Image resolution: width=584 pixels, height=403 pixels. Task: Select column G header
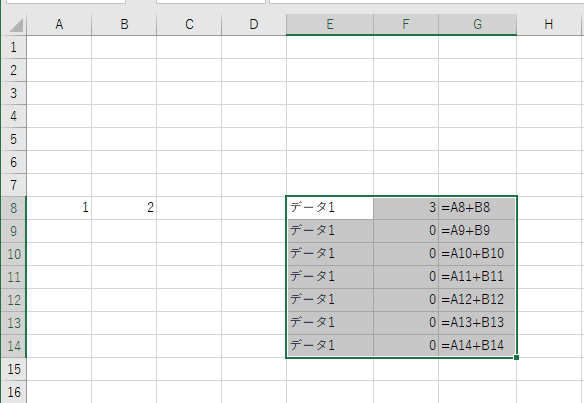tap(477, 25)
